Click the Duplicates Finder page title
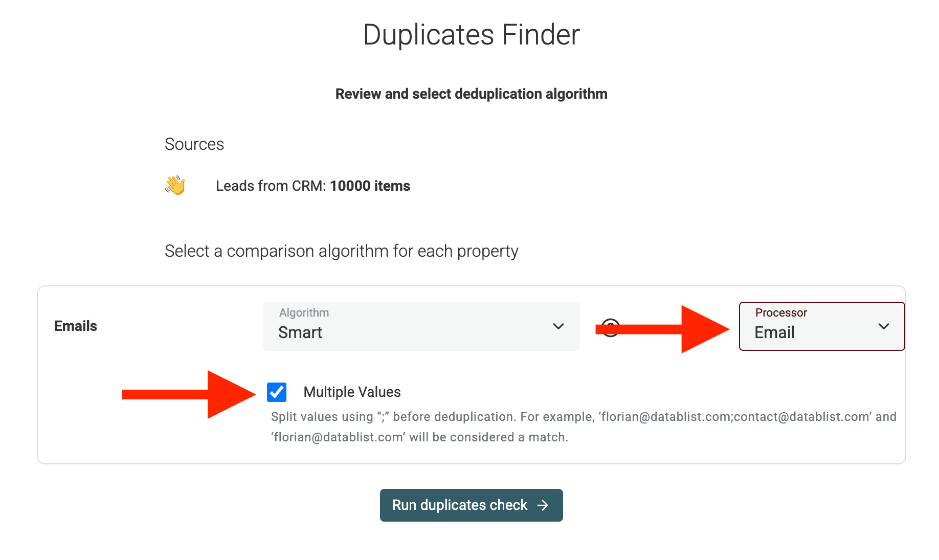This screenshot has height=560, width=939. pos(471,34)
